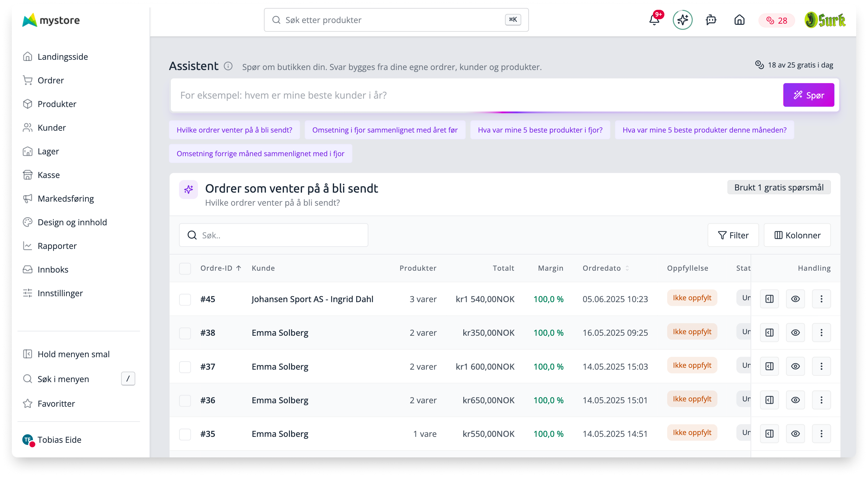This screenshot has height=477, width=868.
Task: Click the Assistent info icon
Action: (x=228, y=66)
